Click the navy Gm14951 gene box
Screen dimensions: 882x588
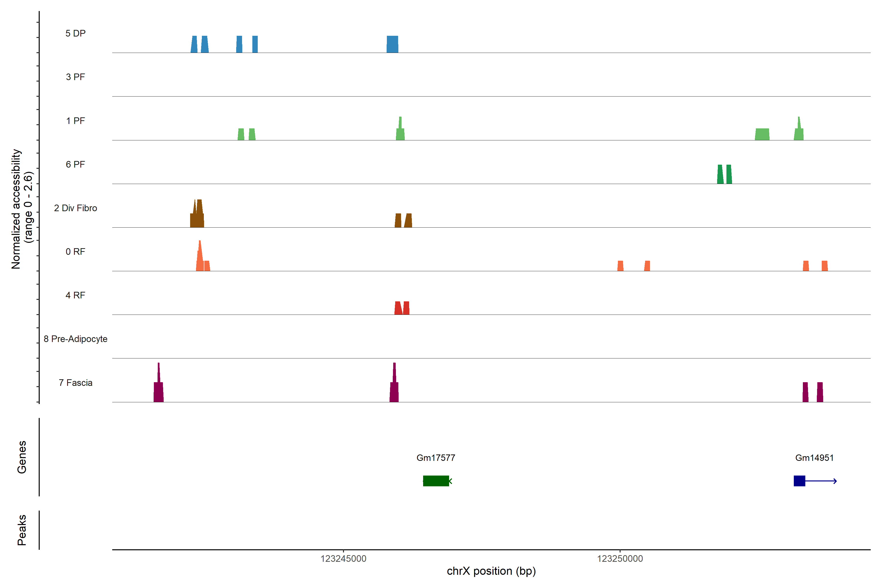[x=799, y=481]
